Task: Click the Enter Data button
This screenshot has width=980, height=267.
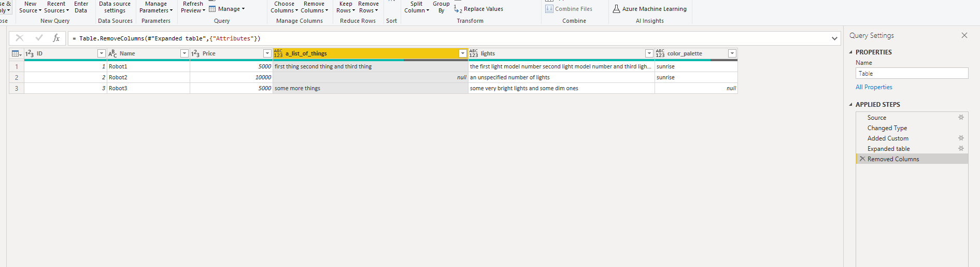Action: (81, 7)
